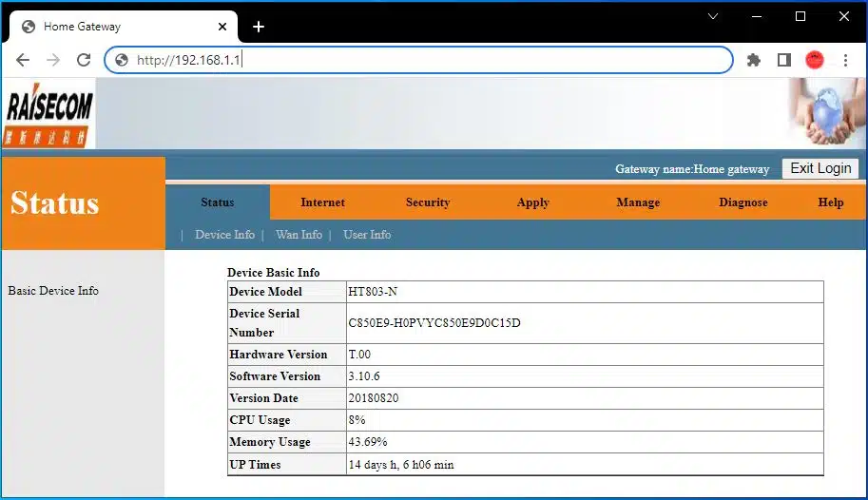Go back with the browser back arrow
This screenshot has height=500, width=868.
pos(23,60)
